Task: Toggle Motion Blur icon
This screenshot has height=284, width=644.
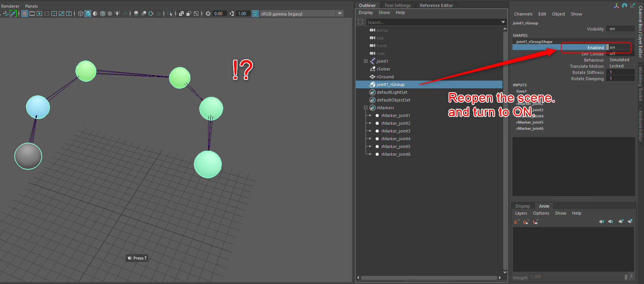Action: click(143, 14)
